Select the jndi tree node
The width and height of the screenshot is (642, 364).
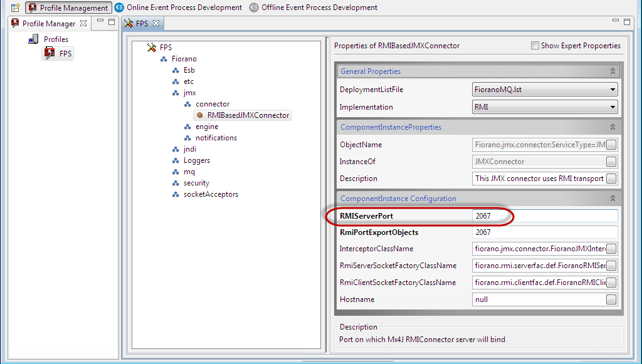[189, 149]
